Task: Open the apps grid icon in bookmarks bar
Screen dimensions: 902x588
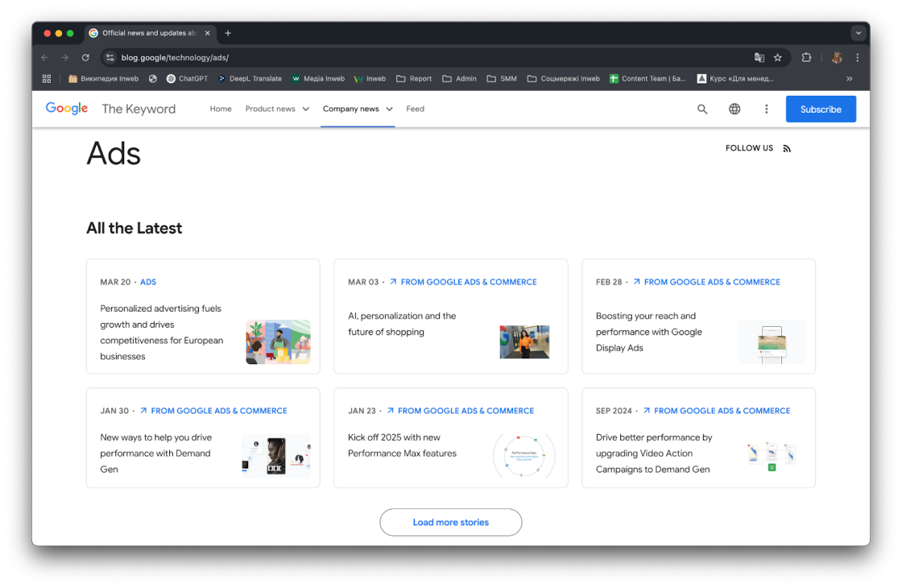Action: pyautogui.click(x=47, y=79)
